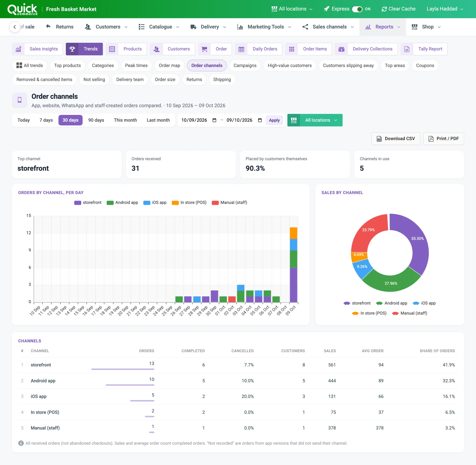476x465 pixels.
Task: Click the Returns arrow icon in navigation
Action: tap(48, 27)
